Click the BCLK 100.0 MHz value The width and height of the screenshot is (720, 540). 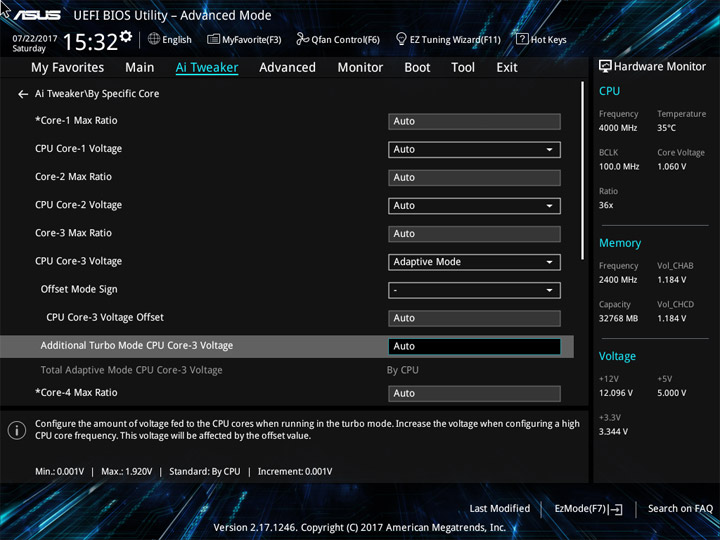[x=619, y=167]
